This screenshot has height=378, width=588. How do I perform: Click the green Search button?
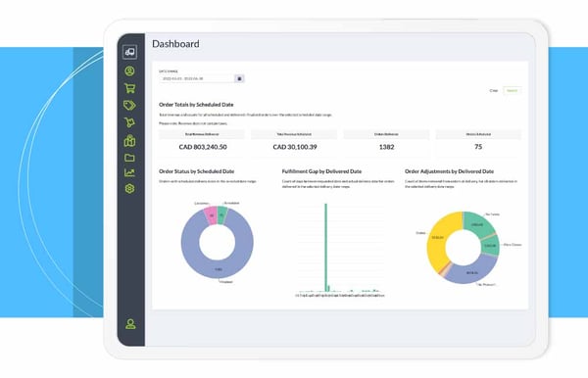512,91
